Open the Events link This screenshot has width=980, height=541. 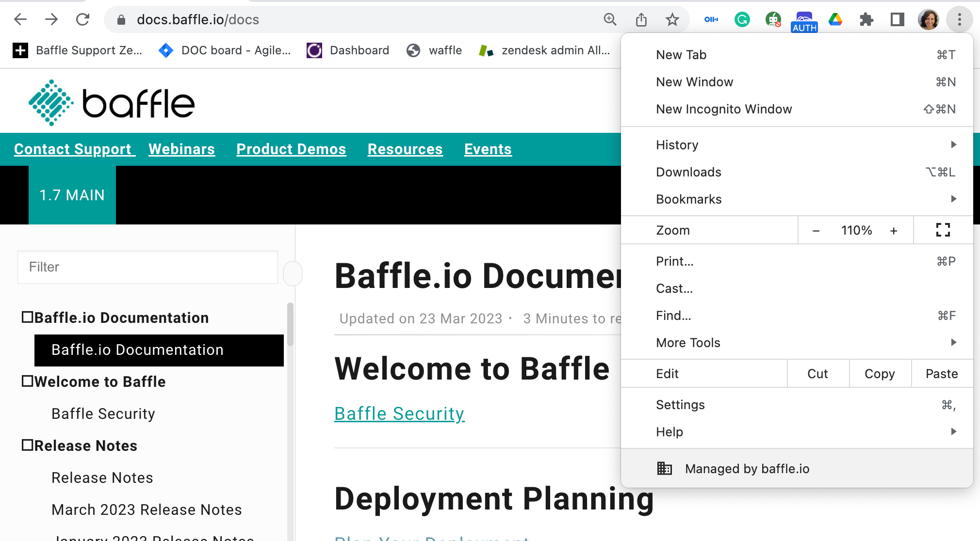pos(488,149)
